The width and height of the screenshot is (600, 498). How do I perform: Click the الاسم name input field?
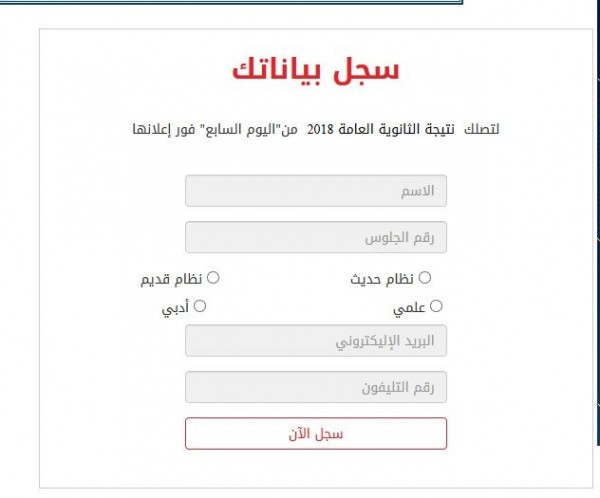point(316,191)
